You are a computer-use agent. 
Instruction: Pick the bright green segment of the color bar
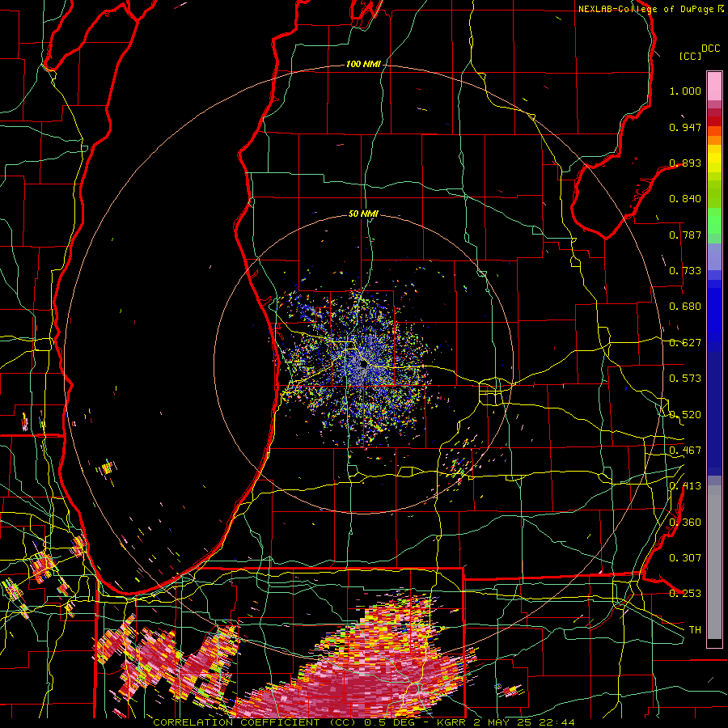tap(714, 221)
